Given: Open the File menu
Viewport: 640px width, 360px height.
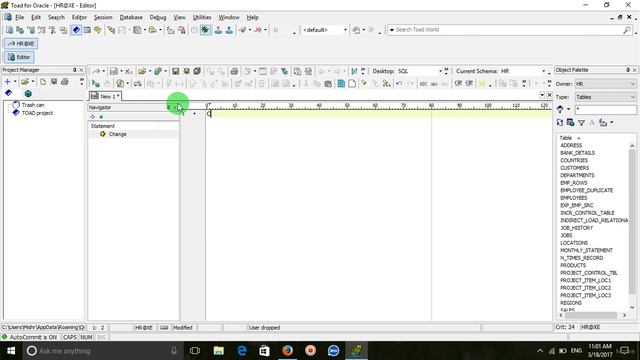Looking at the screenshot, I should point(19,18).
